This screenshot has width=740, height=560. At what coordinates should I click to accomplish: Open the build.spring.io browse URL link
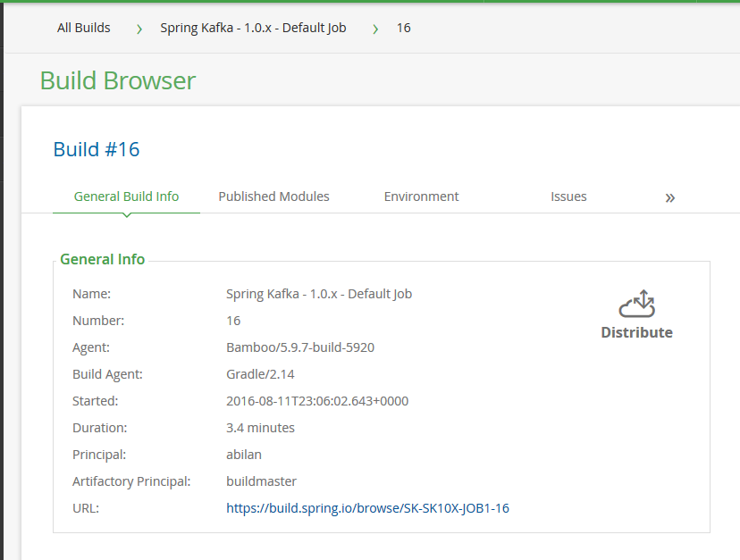coord(367,508)
